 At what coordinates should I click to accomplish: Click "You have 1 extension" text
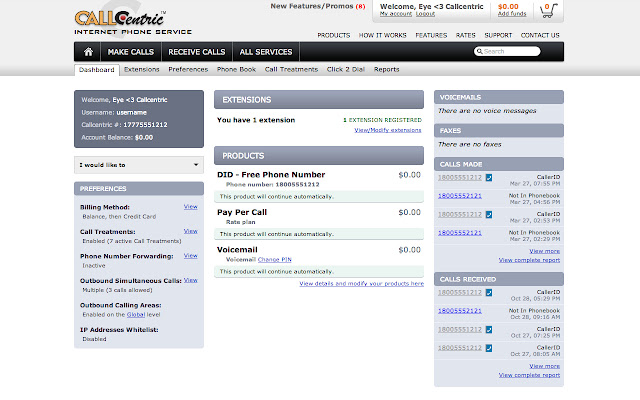coord(256,120)
